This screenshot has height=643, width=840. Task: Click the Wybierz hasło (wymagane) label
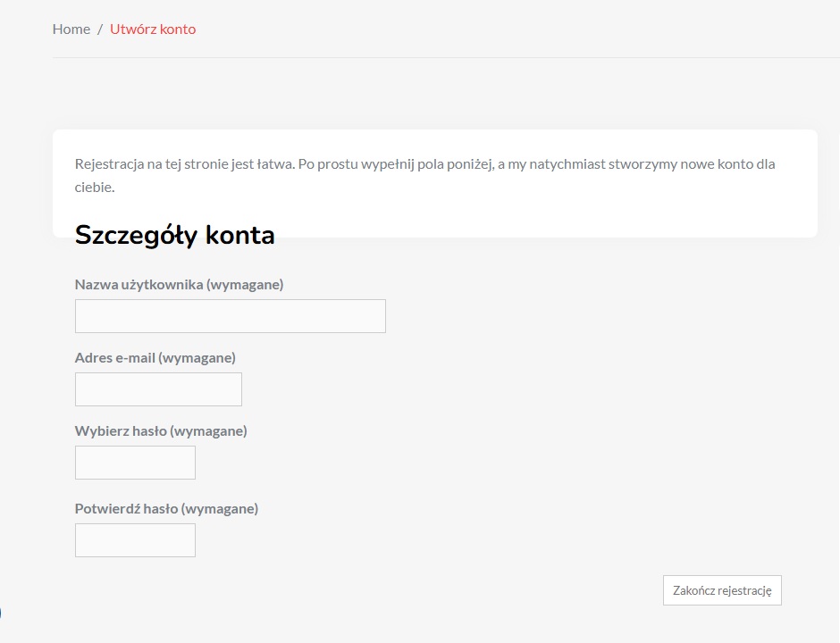(x=161, y=430)
